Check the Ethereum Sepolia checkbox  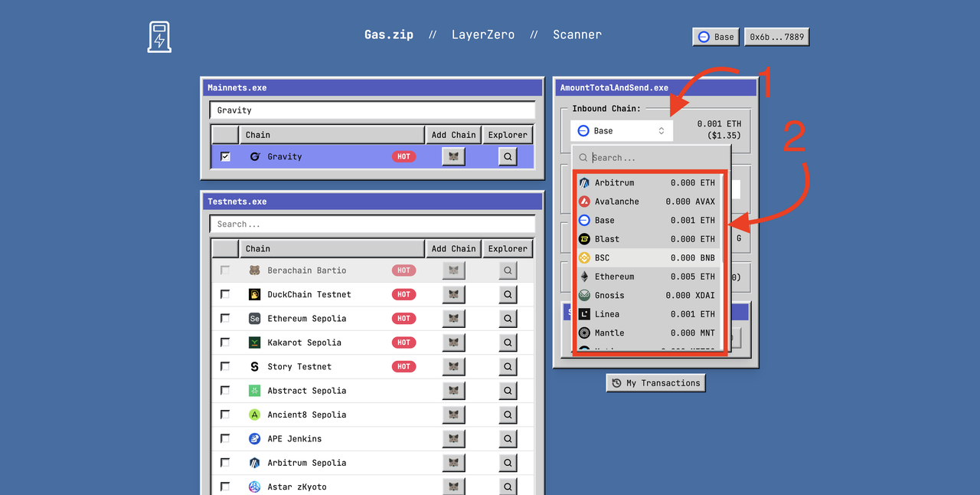[x=225, y=318]
